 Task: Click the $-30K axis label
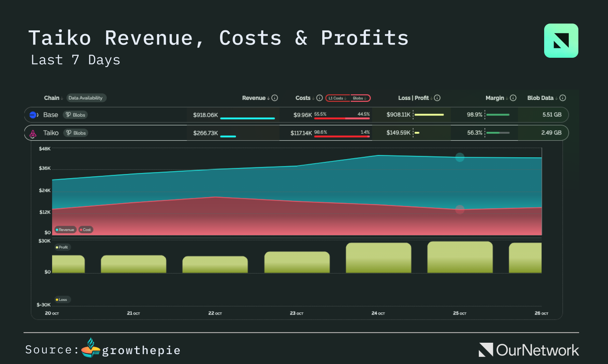(43, 305)
